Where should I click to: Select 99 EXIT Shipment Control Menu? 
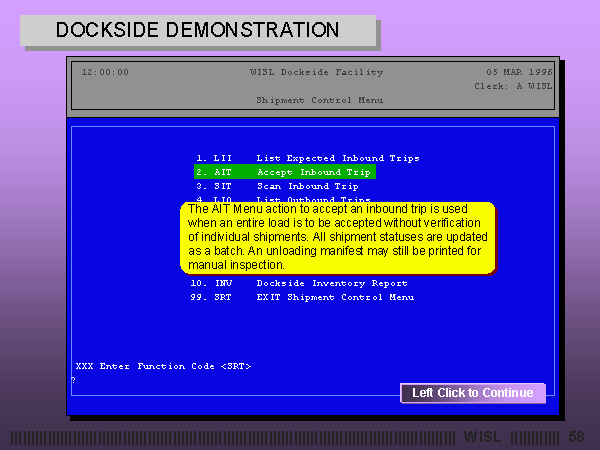tap(304, 297)
